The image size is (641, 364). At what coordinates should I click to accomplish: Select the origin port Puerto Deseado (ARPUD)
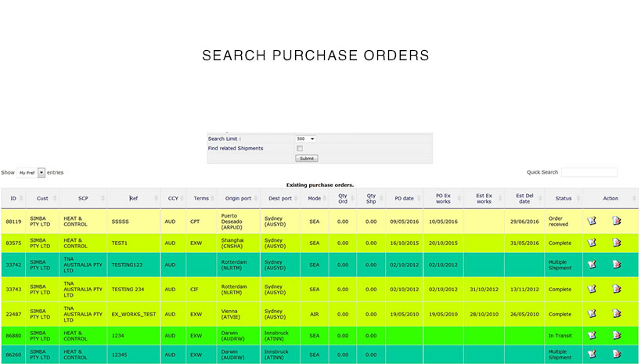point(239,222)
